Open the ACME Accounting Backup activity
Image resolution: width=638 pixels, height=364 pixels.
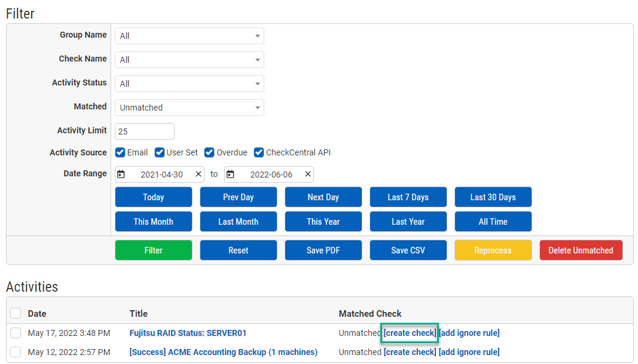coord(223,352)
